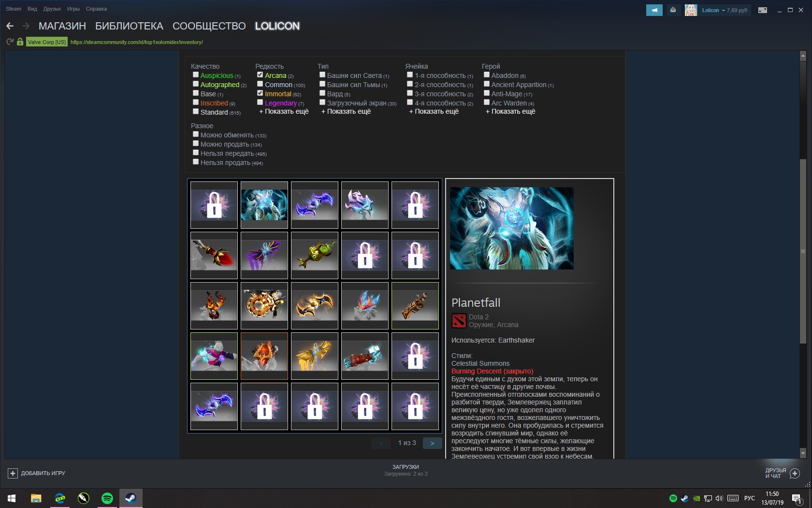Image resolution: width=812 pixels, height=508 pixels.
Task: Click the Dota 2 game logo icon
Action: point(459,321)
